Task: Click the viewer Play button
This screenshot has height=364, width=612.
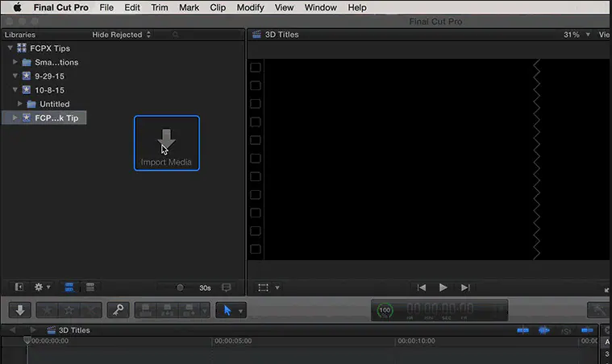Action: point(443,287)
